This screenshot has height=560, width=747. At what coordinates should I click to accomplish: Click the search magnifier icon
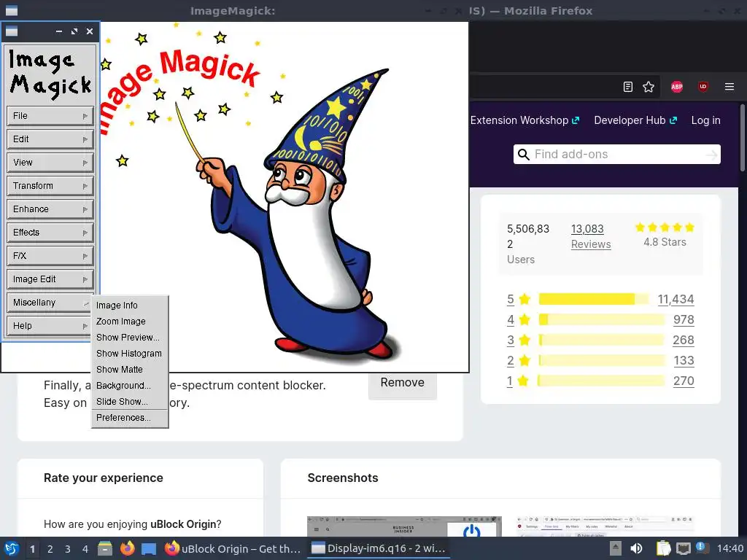524,155
